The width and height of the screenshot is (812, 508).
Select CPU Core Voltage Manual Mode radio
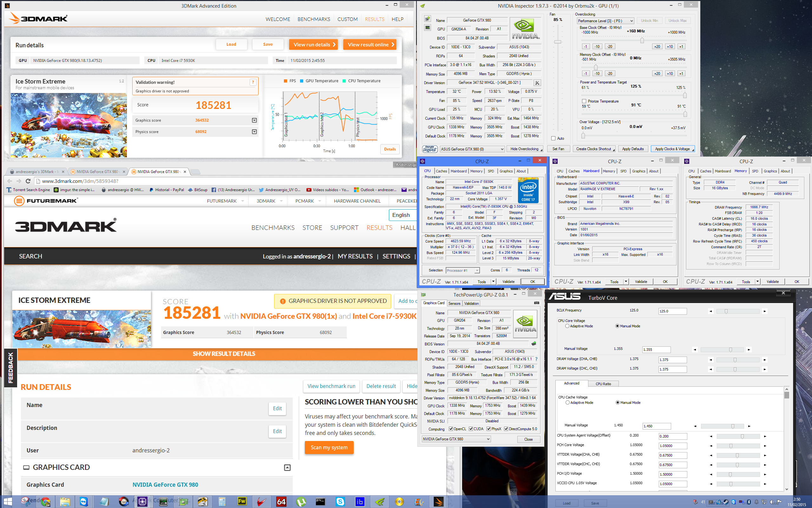click(617, 326)
